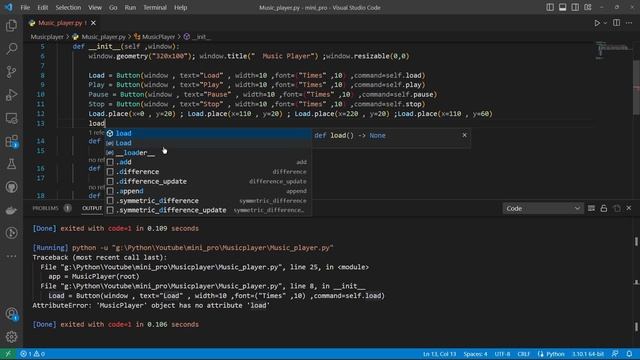Close the bottom panel
Image resolution: width=640 pixels, height=360 pixels.
pyautogui.click(x=629, y=208)
